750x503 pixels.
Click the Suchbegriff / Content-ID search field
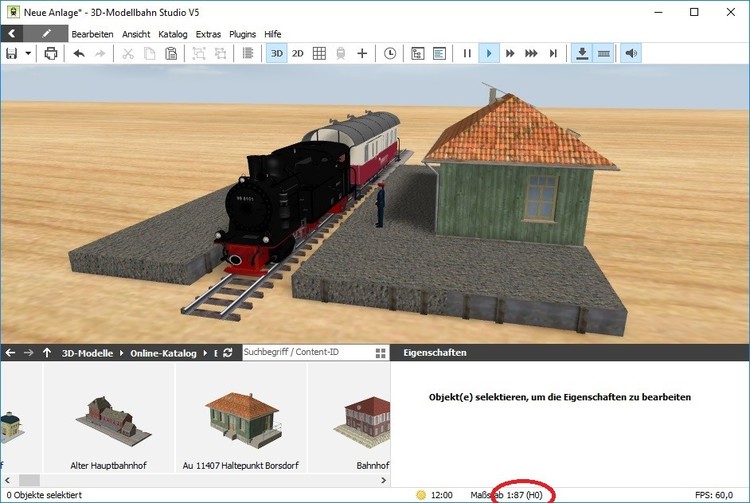click(305, 353)
